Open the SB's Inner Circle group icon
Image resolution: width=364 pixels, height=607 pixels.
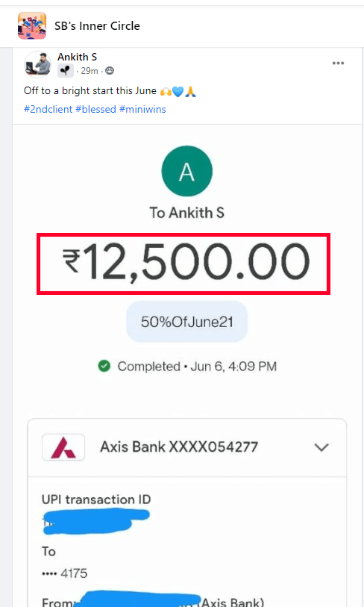tap(32, 25)
